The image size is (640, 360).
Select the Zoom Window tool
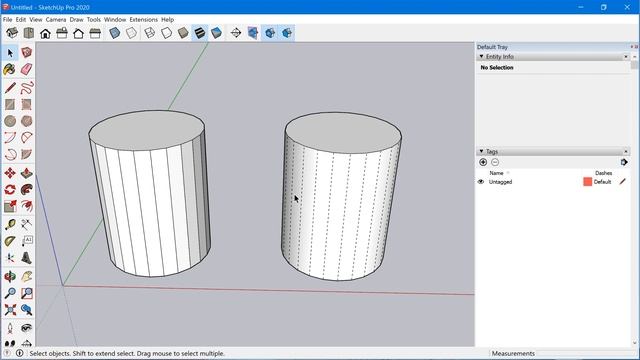(27, 293)
